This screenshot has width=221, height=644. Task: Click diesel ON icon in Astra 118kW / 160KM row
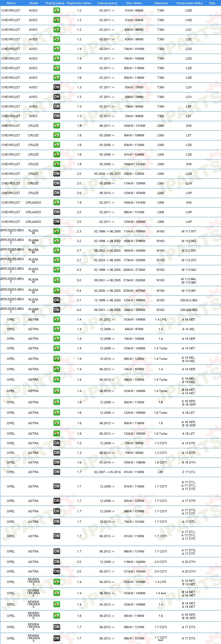click(x=57, y=562)
